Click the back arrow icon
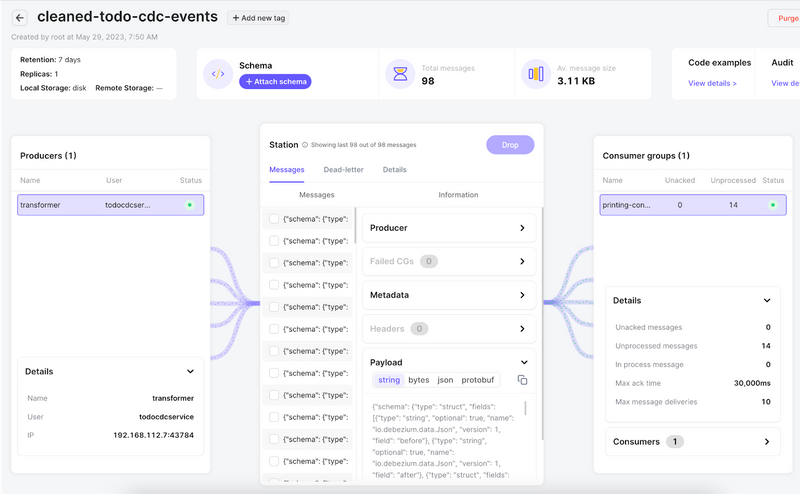The width and height of the screenshot is (800, 494). (x=20, y=18)
